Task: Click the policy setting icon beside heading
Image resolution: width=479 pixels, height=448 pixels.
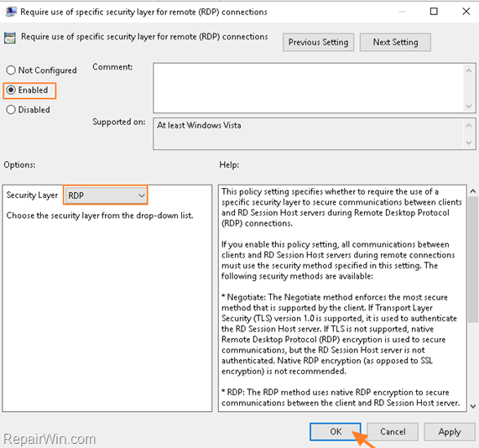Action: point(10,38)
